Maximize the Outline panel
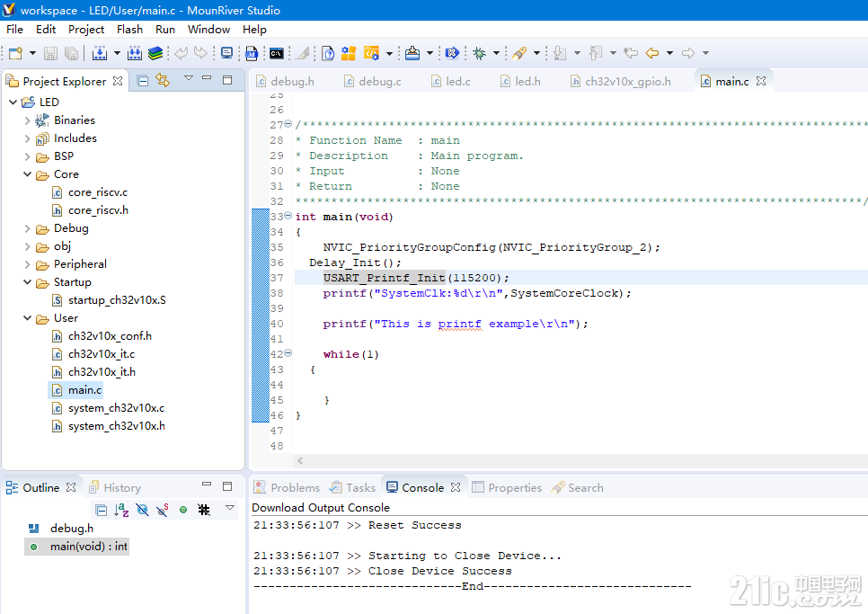Viewport: 868px width, 614px height. [227, 486]
